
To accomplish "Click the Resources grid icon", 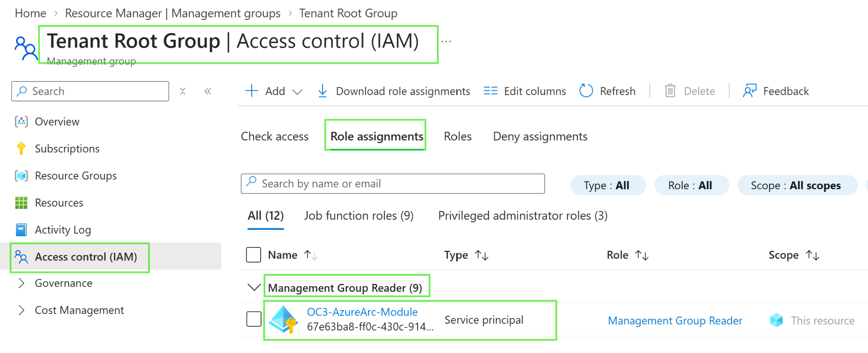I will pyautogui.click(x=21, y=203).
